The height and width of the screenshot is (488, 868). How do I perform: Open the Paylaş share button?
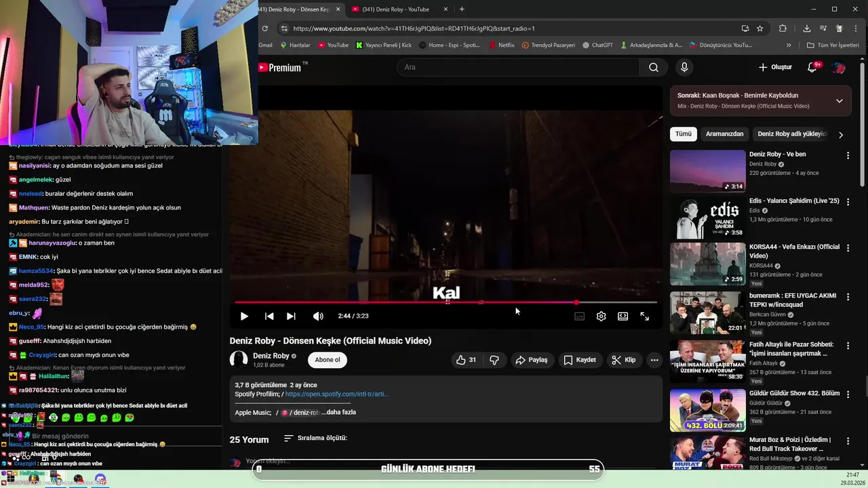pyautogui.click(x=532, y=360)
